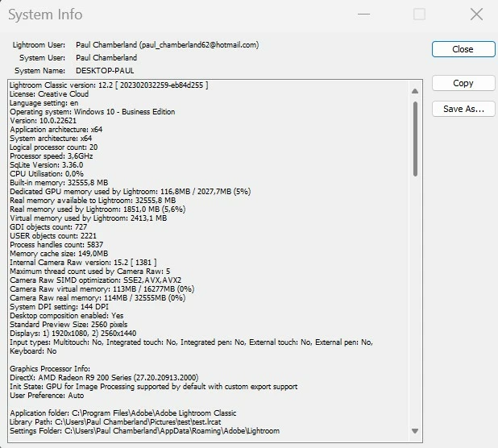Image resolution: width=498 pixels, height=448 pixels.
Task: Click the GDI objects count: 727 line
Action: click(x=48, y=227)
